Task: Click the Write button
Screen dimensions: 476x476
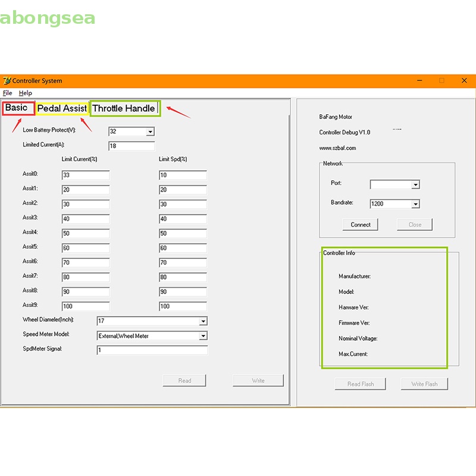Action: tap(258, 381)
